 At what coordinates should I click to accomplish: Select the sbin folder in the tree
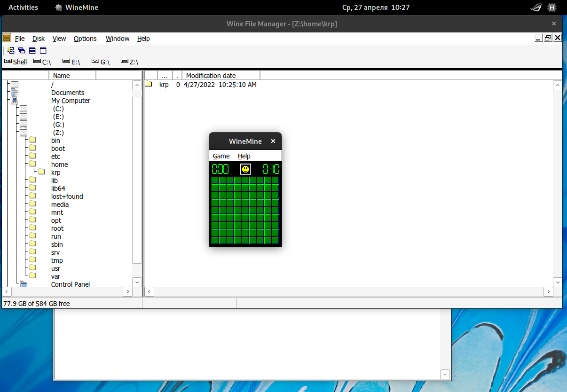tap(57, 244)
